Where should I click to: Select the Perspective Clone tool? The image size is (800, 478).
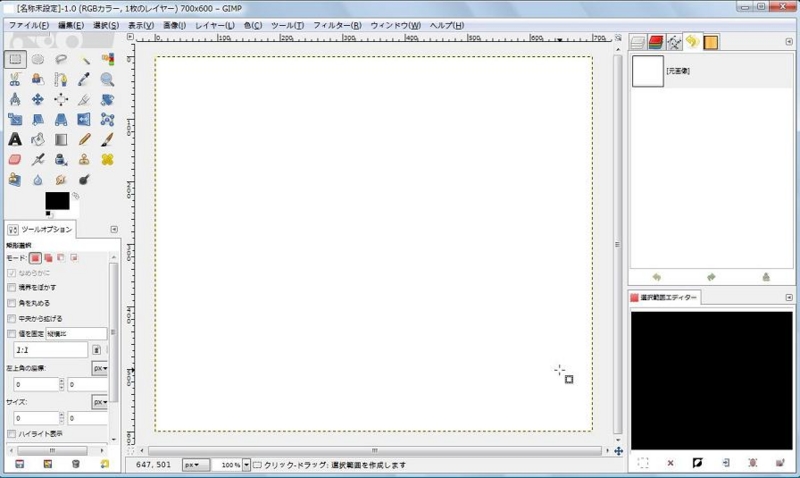click(x=15, y=180)
